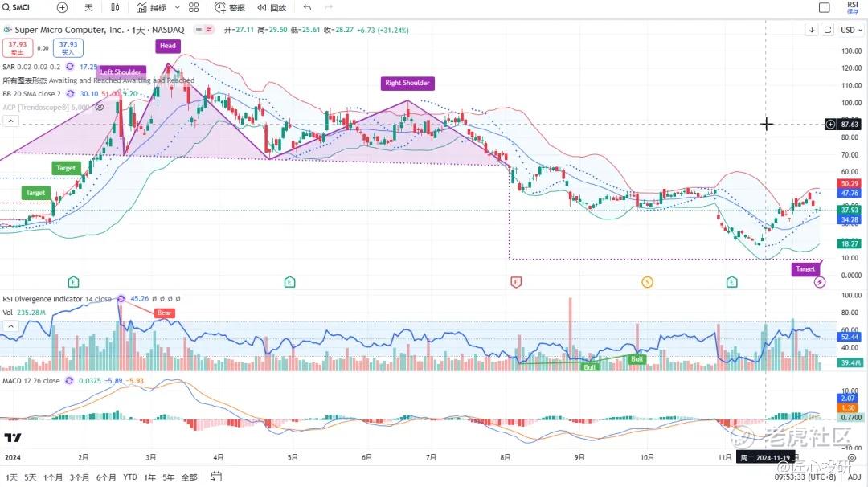The height and width of the screenshot is (487, 868).
Task: Click the BB 20 SMA refresh icon
Action: 70,93
